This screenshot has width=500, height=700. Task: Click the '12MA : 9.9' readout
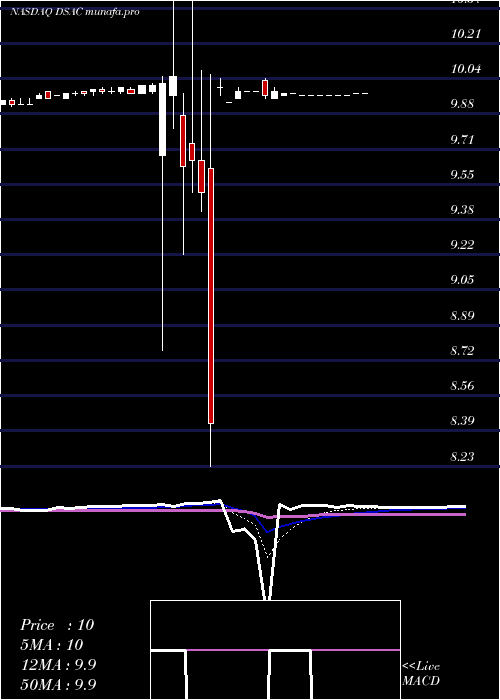(x=58, y=665)
